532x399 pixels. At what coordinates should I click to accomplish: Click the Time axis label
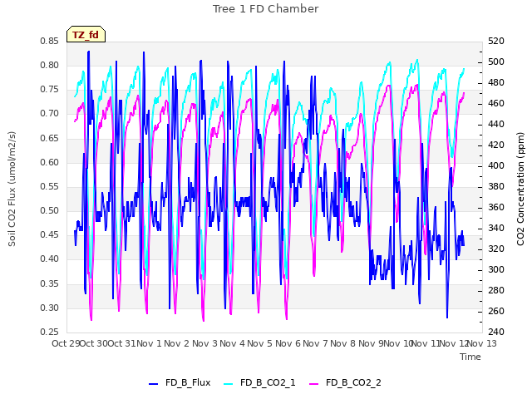coord(470,357)
